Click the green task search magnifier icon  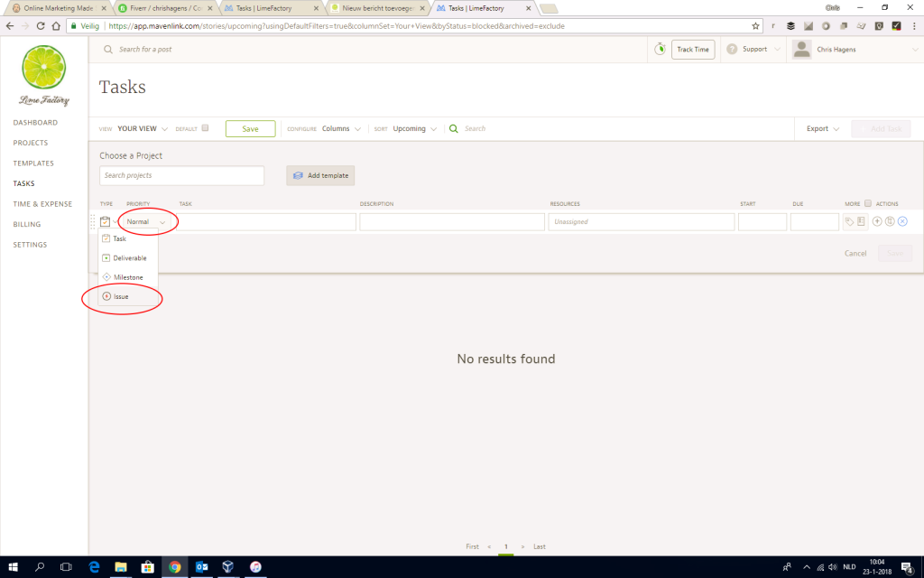[454, 129]
